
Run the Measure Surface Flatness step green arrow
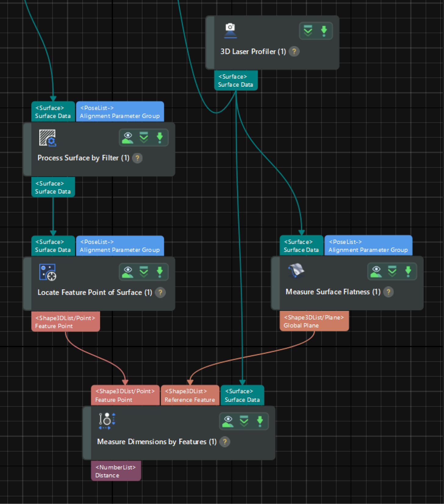[408, 271]
